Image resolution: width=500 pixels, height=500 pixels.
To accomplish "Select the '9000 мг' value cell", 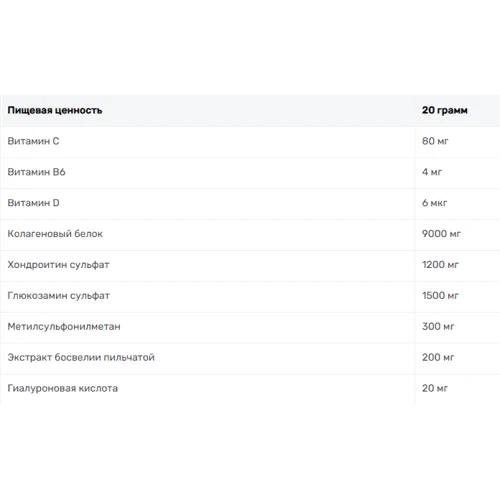I will pos(441,234).
